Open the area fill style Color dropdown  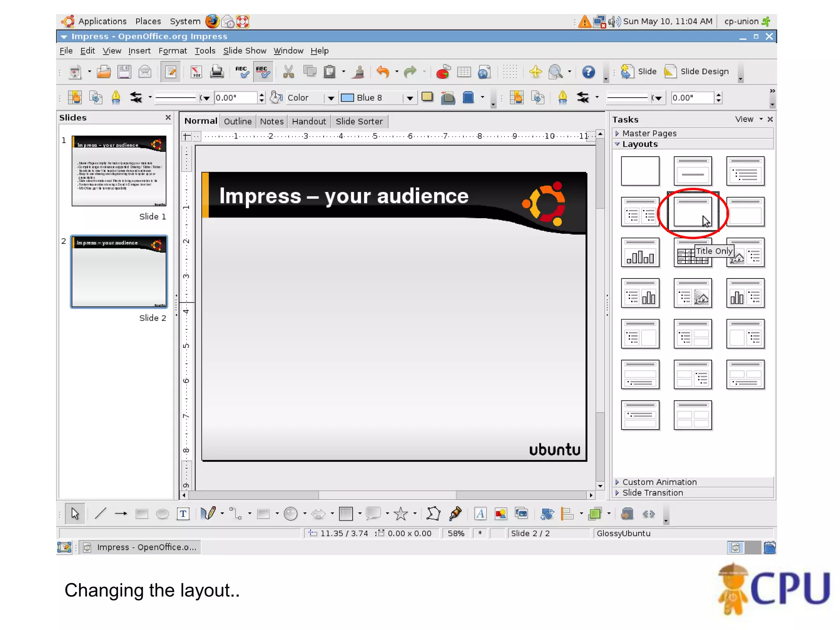331,98
